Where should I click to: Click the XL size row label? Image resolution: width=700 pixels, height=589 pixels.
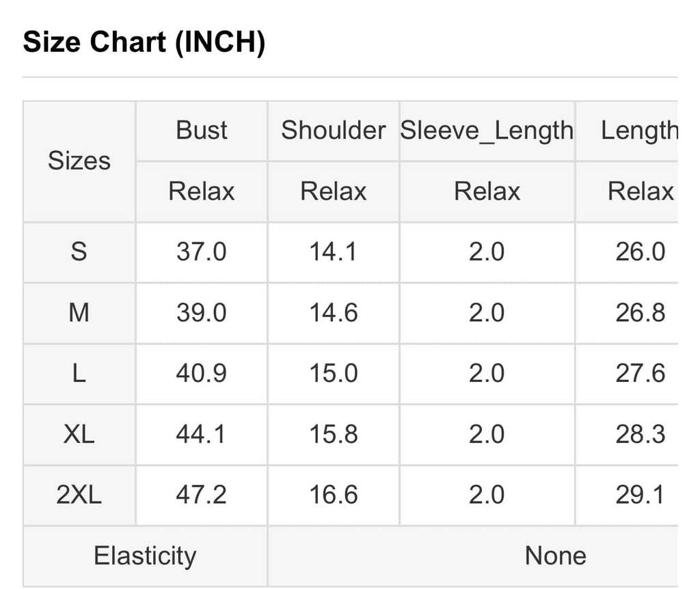point(79,434)
